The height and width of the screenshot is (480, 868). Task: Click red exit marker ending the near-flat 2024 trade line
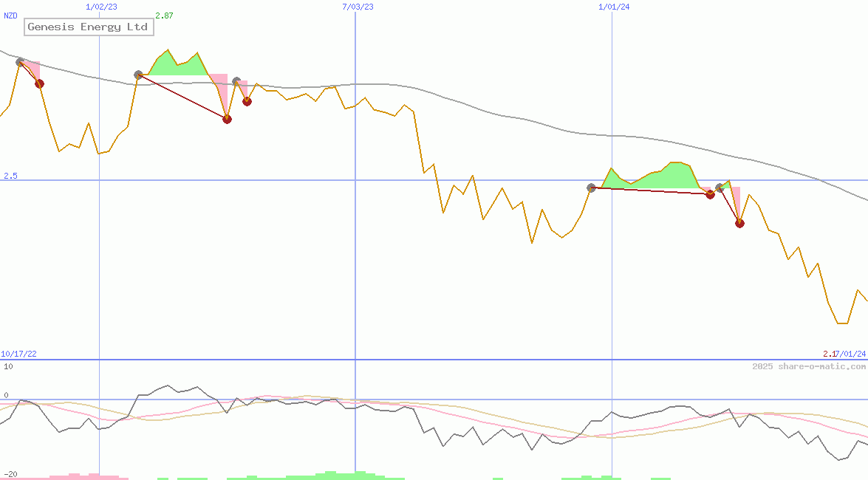(710, 194)
